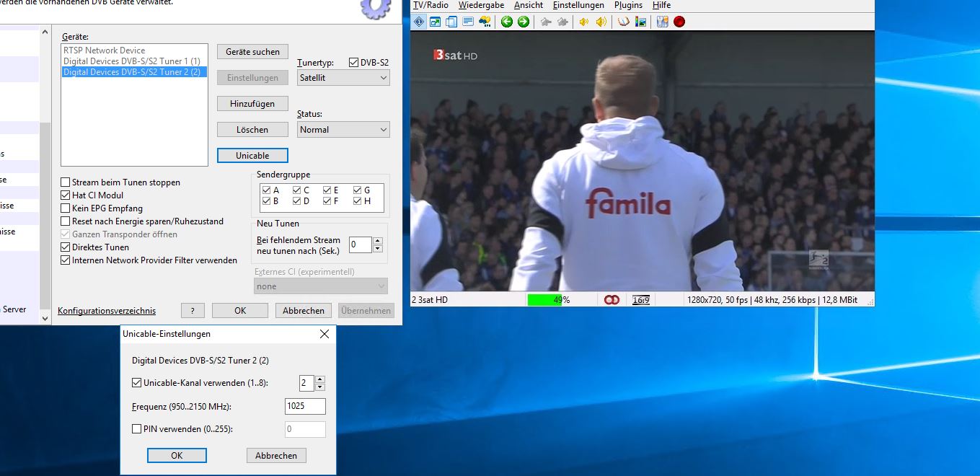
Task: Enable Kein EPG Empfang option
Action: point(66,208)
